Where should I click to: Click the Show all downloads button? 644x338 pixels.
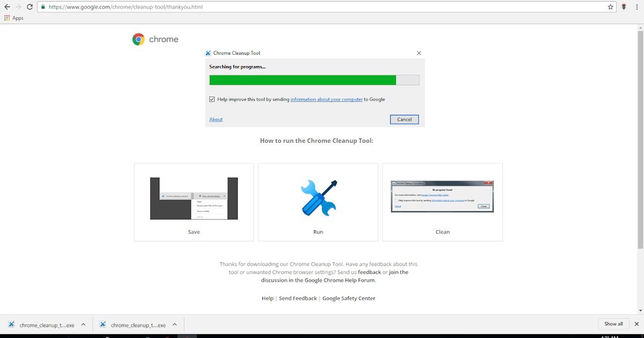pos(613,324)
